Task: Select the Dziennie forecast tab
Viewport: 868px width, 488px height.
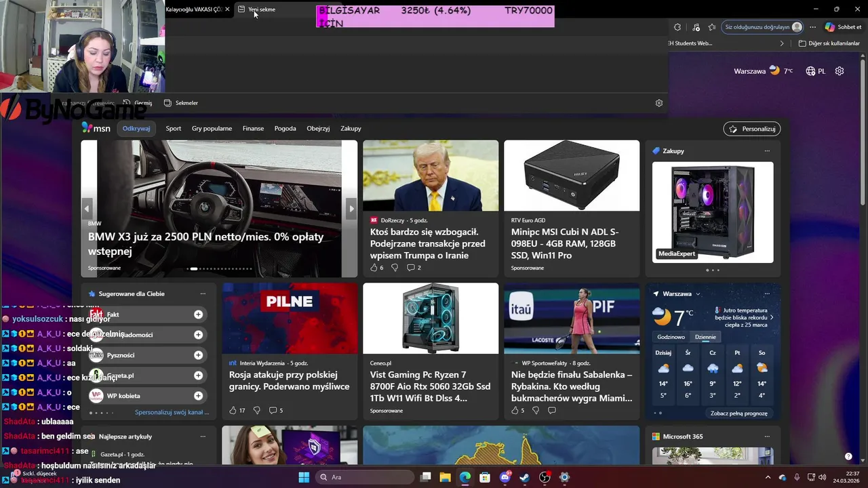Action: pyautogui.click(x=705, y=337)
